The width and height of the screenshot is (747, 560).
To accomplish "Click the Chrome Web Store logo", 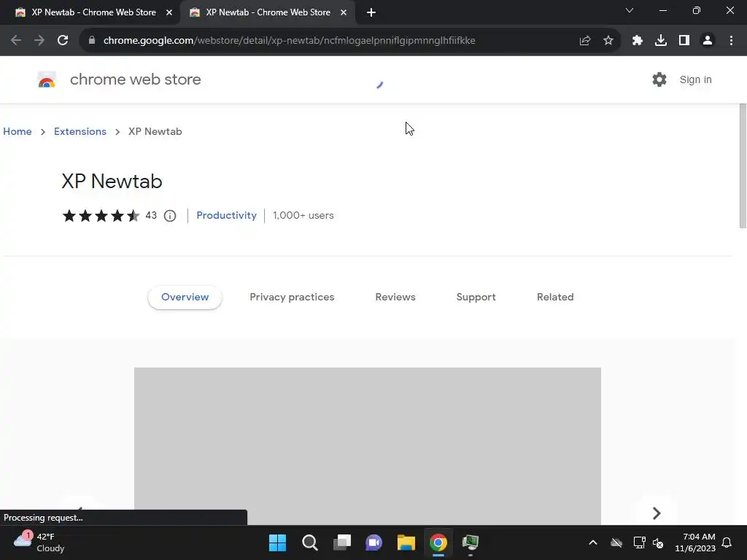I will pos(47,80).
